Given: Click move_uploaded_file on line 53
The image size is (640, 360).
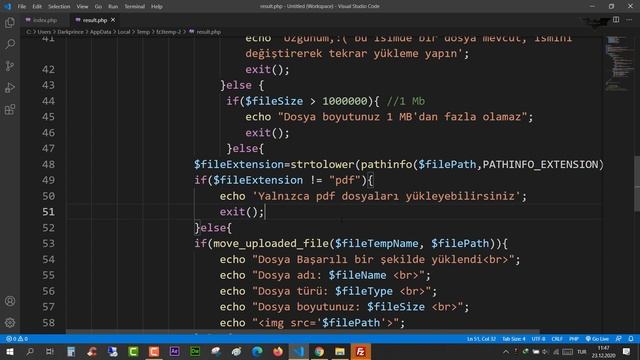Looking at the screenshot, I should (x=271, y=244).
